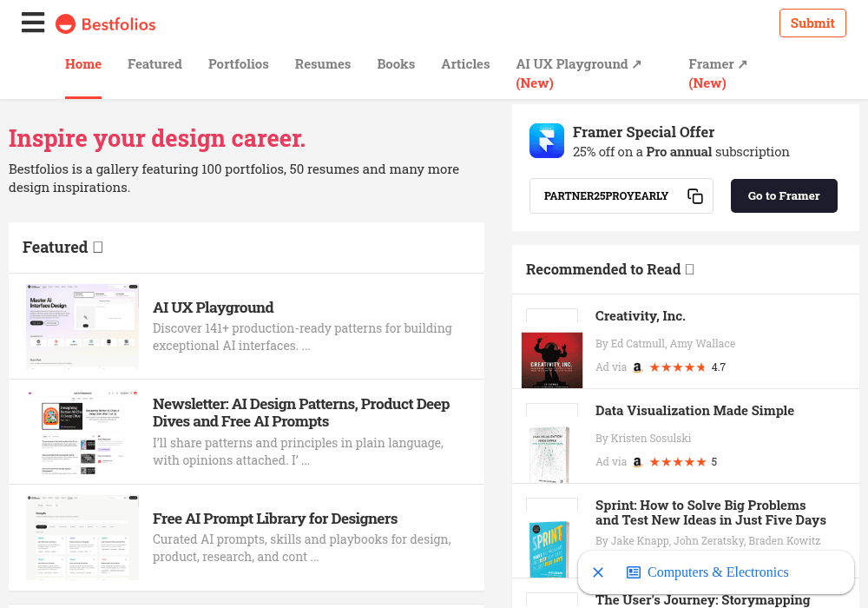The image size is (868, 608).
Task: Switch to the Portfolios tab
Action: tap(238, 64)
